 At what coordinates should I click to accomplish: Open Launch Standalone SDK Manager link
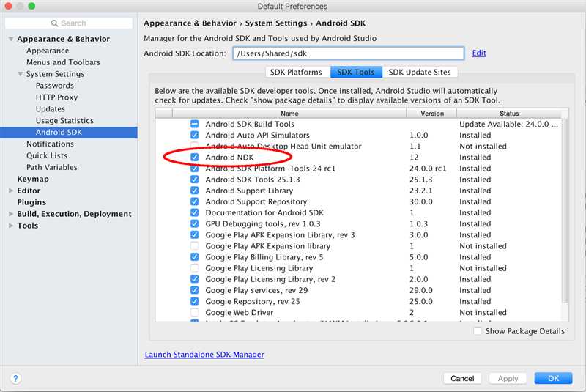click(204, 354)
